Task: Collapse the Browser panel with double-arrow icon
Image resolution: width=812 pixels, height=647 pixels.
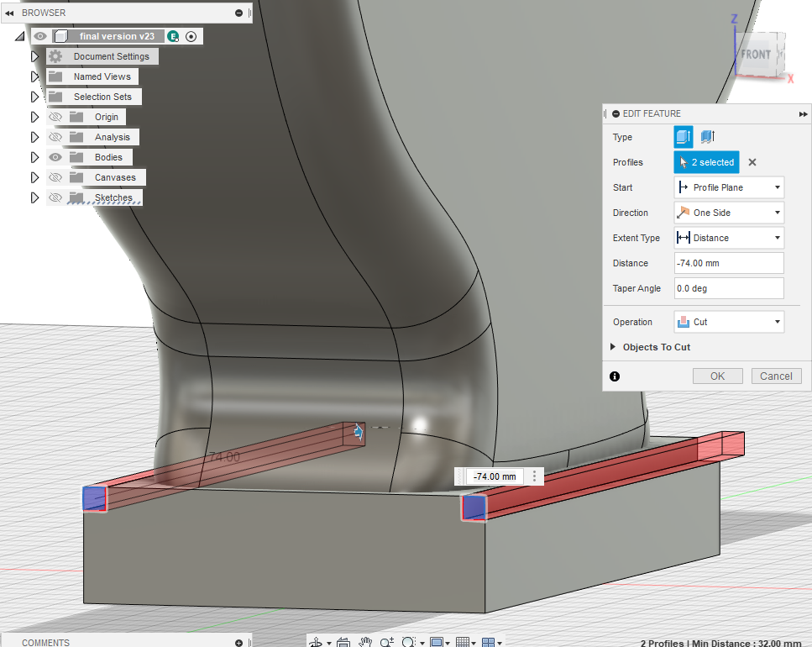Action: point(9,13)
